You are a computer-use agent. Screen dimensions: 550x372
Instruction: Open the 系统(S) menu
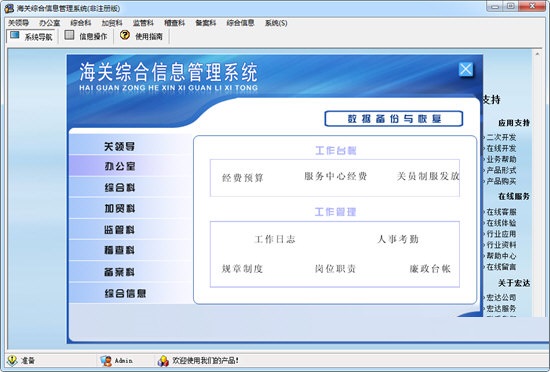click(x=276, y=23)
